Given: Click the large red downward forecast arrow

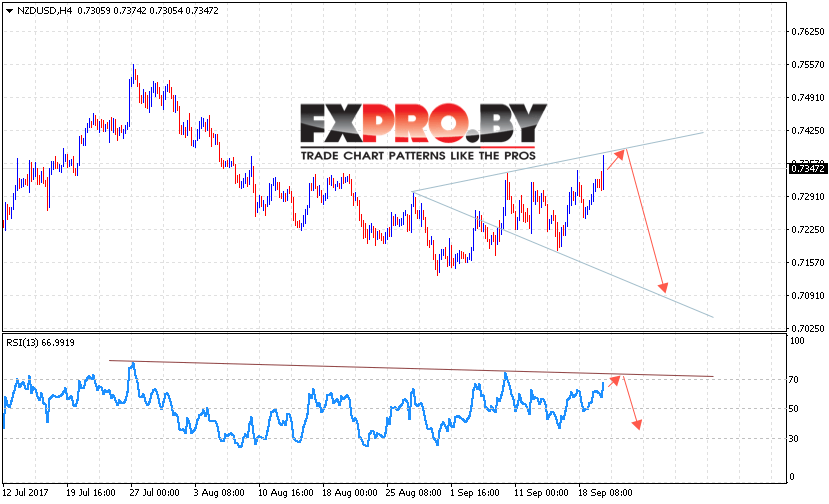Looking at the screenshot, I should (646, 221).
